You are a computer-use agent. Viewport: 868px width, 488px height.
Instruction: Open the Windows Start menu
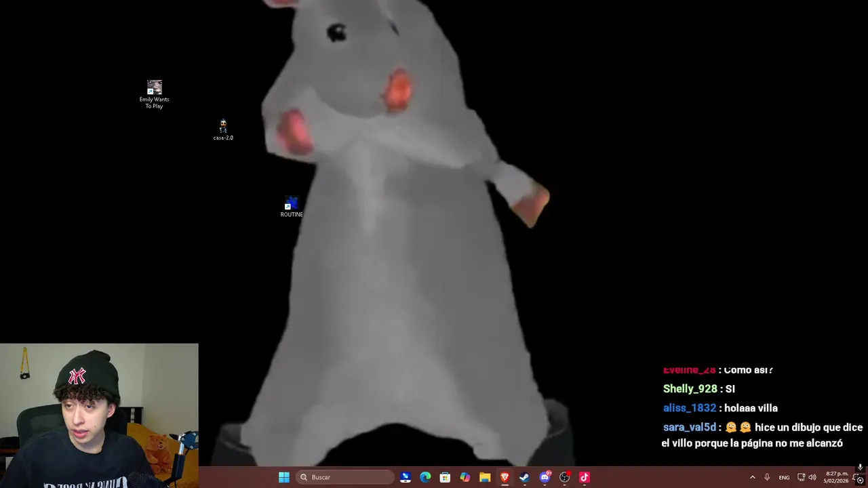coord(284,477)
